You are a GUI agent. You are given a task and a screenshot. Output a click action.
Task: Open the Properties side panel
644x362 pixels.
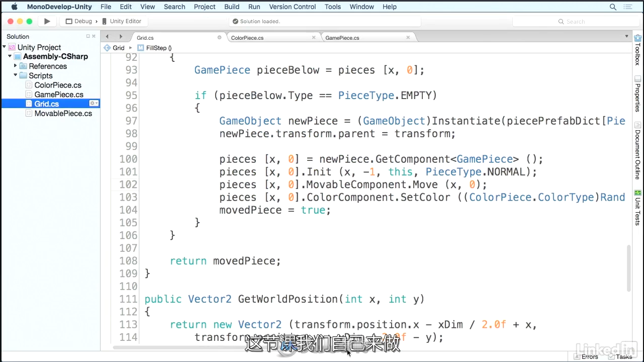[637, 94]
